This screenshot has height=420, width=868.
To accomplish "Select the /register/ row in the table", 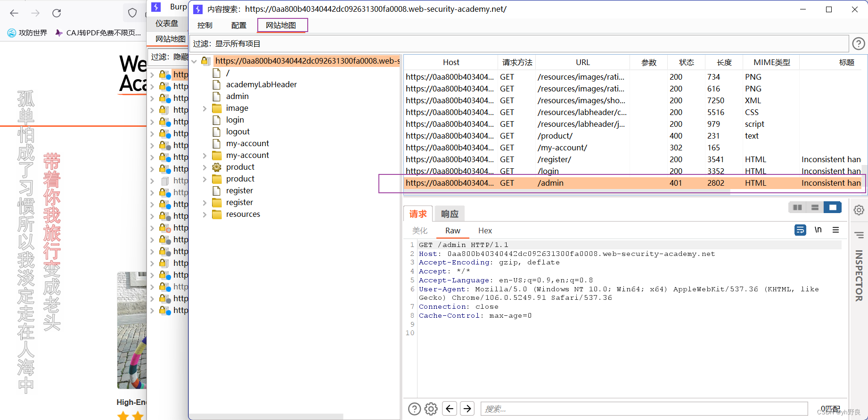I will coord(633,159).
